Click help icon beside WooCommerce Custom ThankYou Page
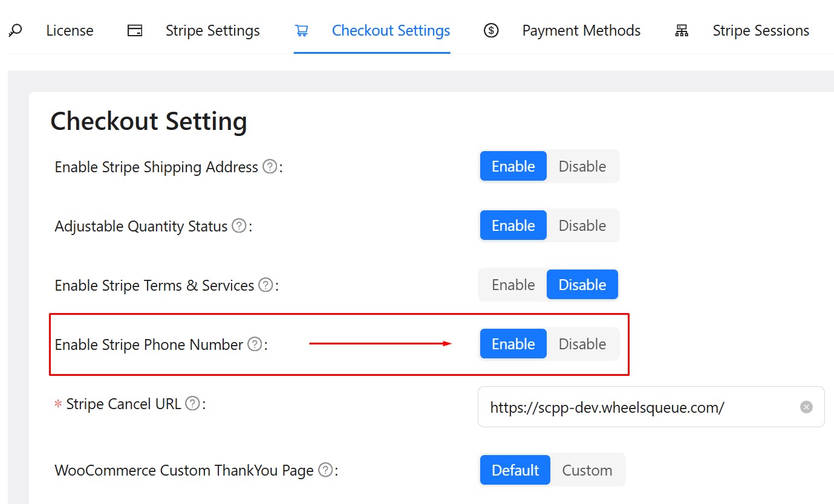This screenshot has width=834, height=504. point(325,470)
